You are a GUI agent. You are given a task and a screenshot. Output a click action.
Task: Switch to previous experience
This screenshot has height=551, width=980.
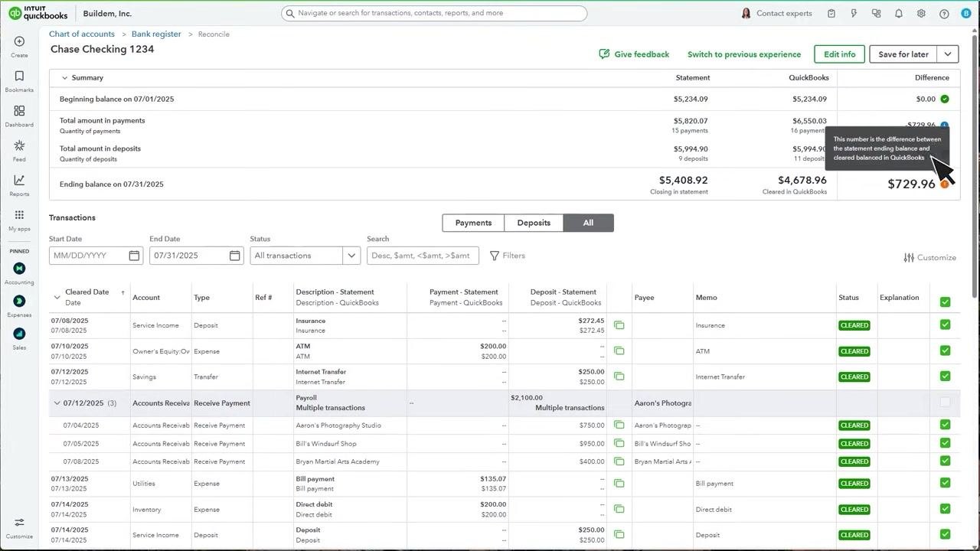coord(744,54)
